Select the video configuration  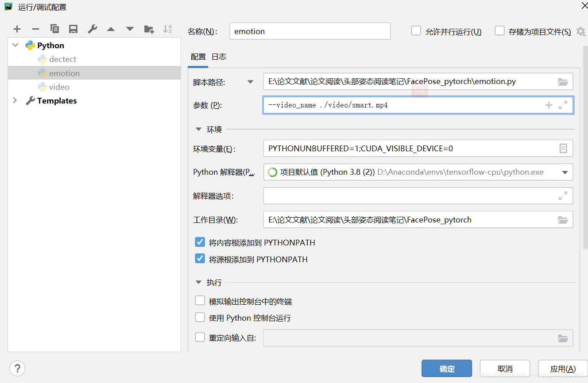(x=94, y=87)
